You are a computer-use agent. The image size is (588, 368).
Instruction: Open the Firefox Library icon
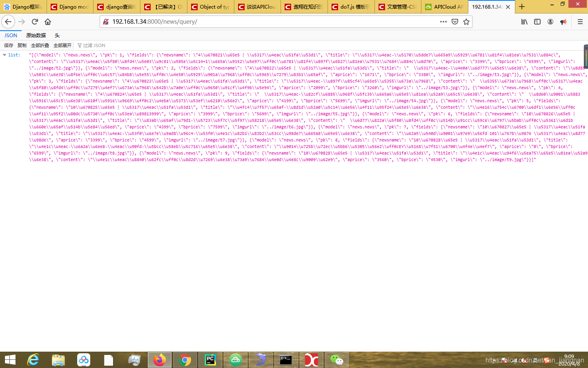524,22
